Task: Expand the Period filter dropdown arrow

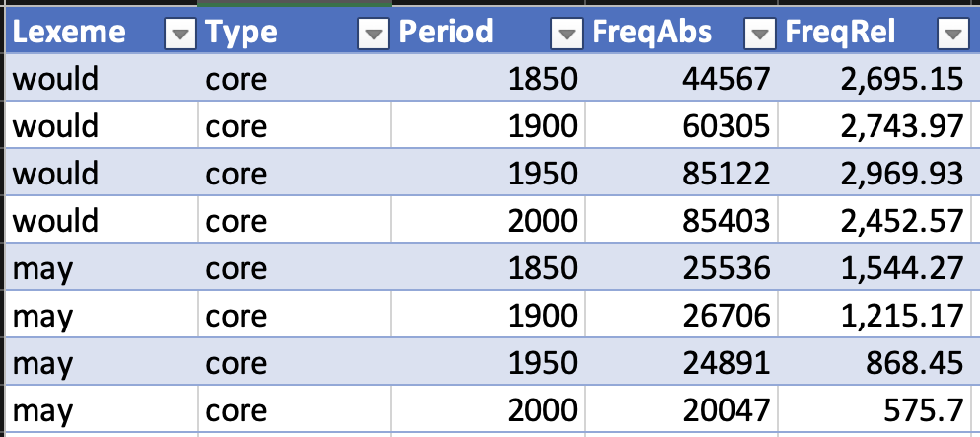Action: pyautogui.click(x=565, y=35)
